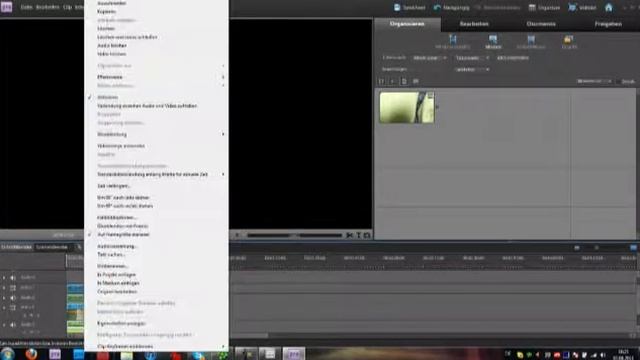Choose Videomerge anwenden

(x=121, y=146)
